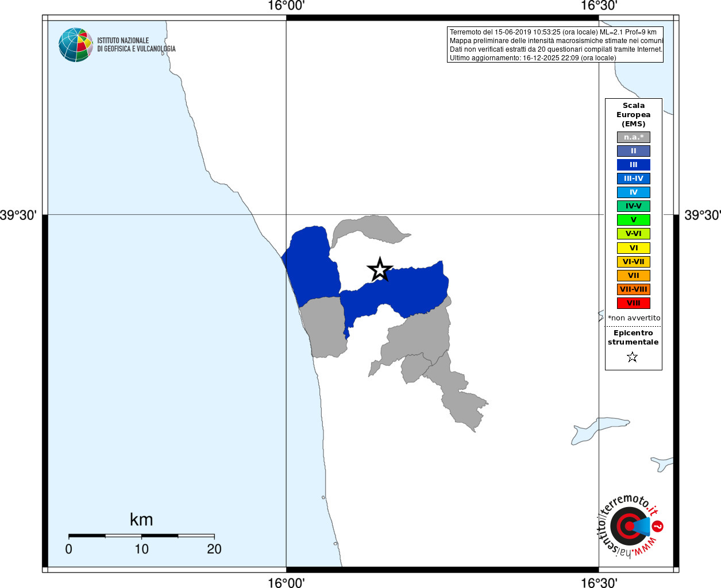The height and width of the screenshot is (588, 721).
Task: Select the red VIII legend swatch
Action: click(634, 303)
